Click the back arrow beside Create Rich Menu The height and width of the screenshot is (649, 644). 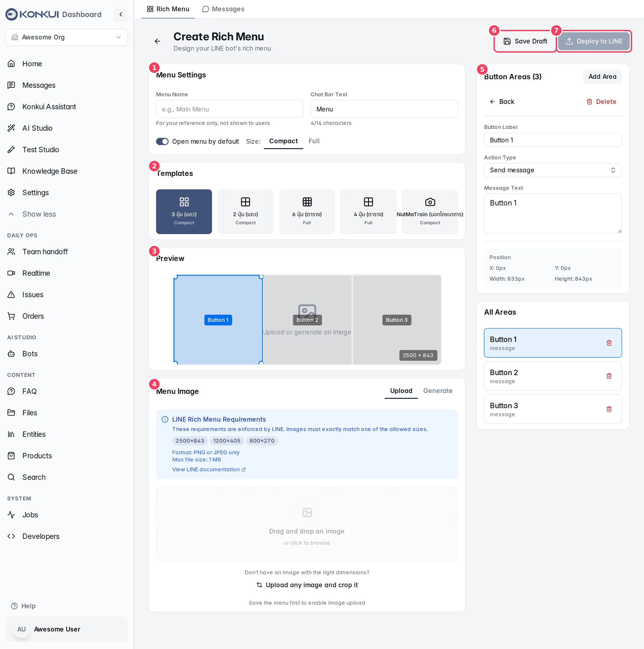point(157,41)
